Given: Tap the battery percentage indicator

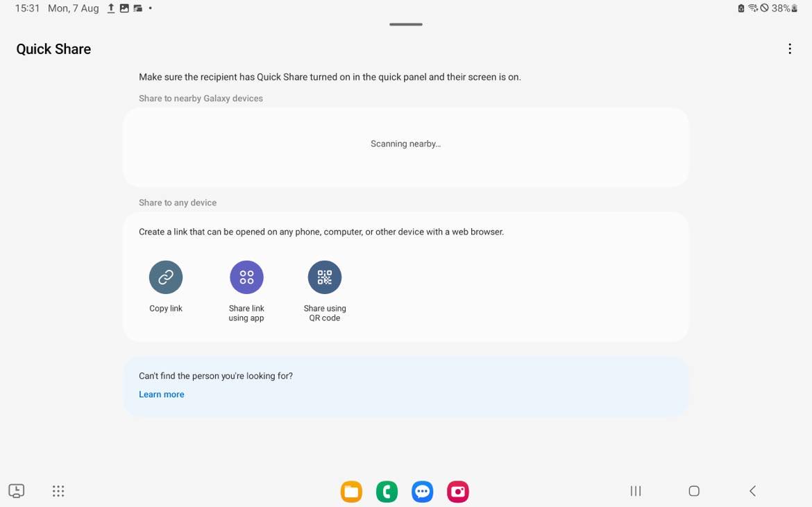Looking at the screenshot, I should [x=780, y=8].
